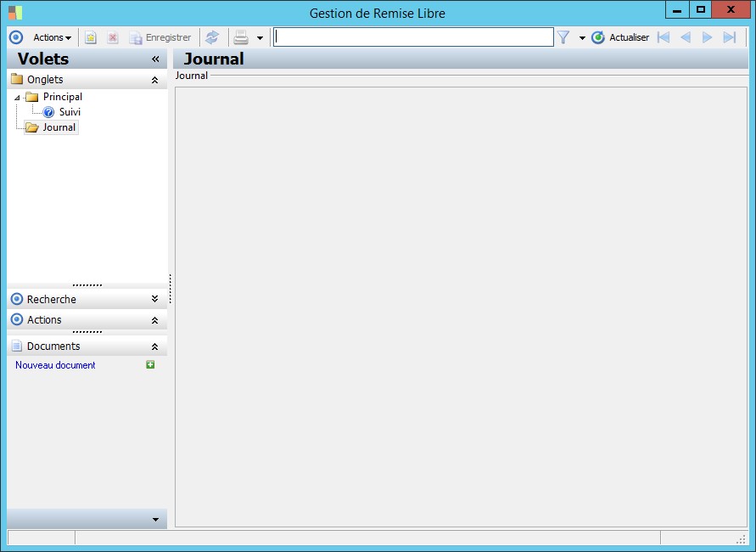Go to last record arrow

point(730,37)
